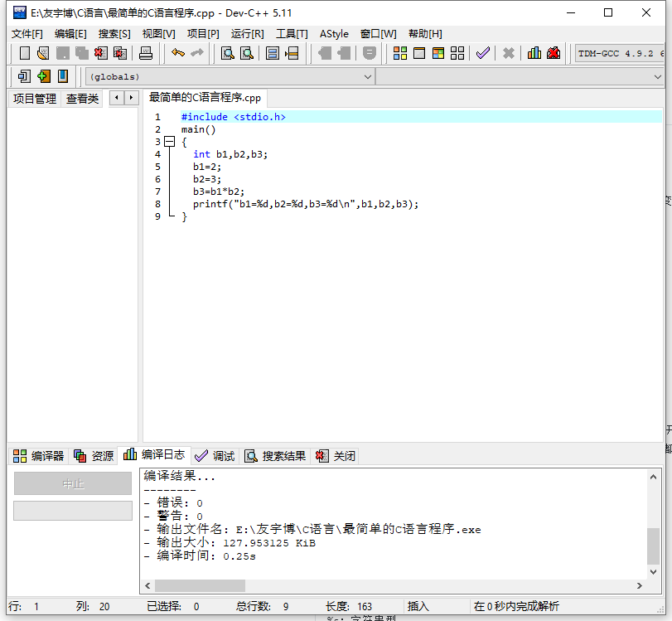This screenshot has width=672, height=621.
Task: Click the Insert icon with green plus
Action: tap(43, 76)
